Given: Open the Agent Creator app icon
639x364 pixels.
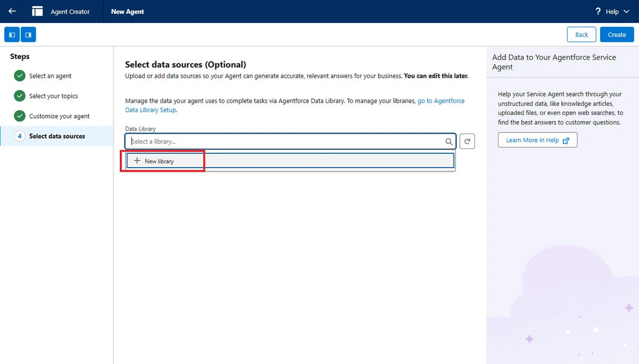Looking at the screenshot, I should point(37,11).
